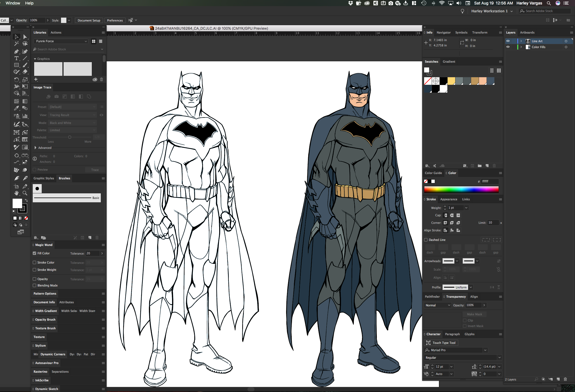Select the Magic Wand tool
This screenshot has height=392, width=575.
(17, 44)
